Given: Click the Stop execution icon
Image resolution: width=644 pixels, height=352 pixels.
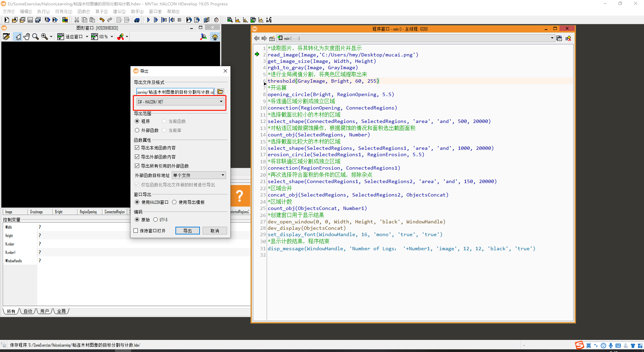Looking at the screenshot, I should [x=180, y=19].
